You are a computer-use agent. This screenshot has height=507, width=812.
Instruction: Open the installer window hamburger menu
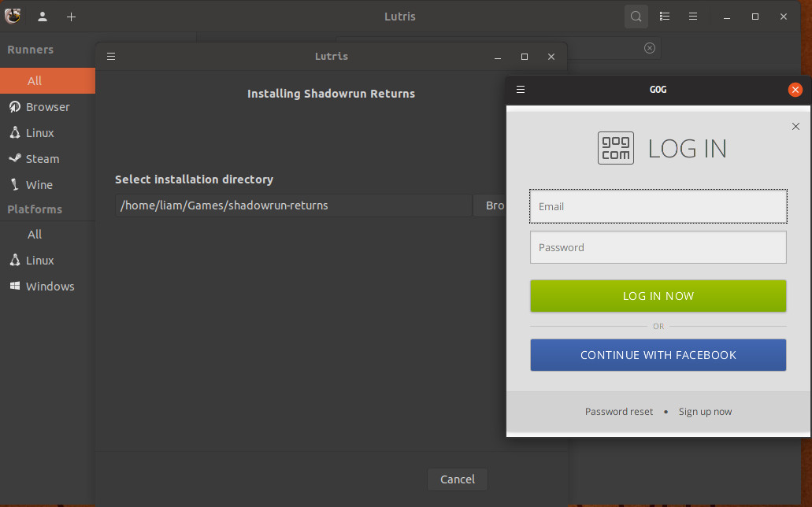[x=111, y=57]
